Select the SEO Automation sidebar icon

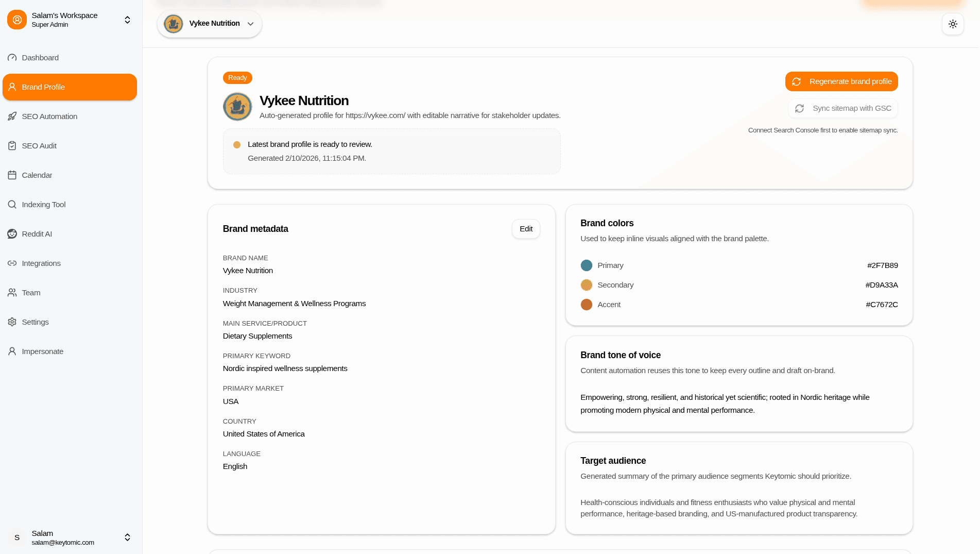click(12, 116)
